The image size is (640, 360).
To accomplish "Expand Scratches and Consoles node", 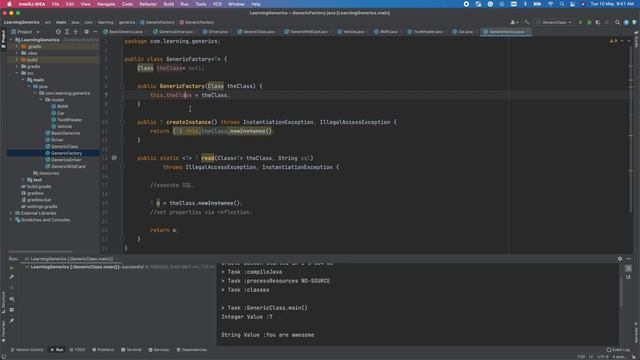I will pyautogui.click(x=11, y=220).
